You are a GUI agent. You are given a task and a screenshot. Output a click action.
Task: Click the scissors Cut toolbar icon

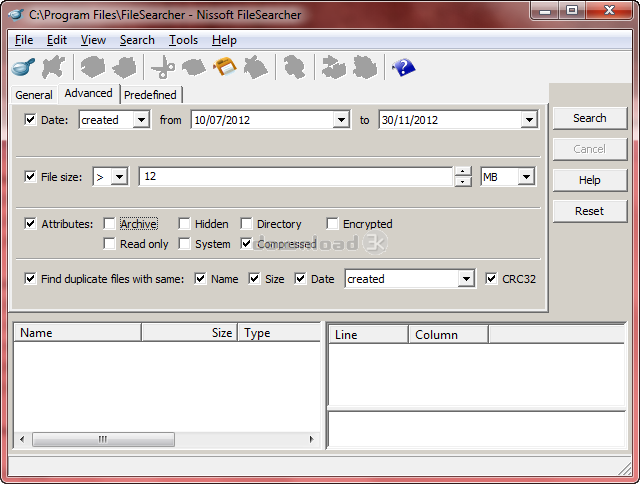pos(163,67)
